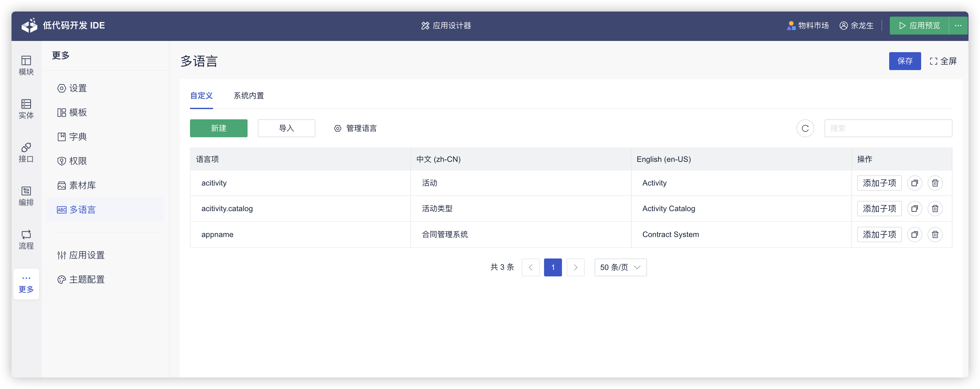Copy the acitivity row using copy icon
Viewport: 980px width, 389px height.
[914, 183]
